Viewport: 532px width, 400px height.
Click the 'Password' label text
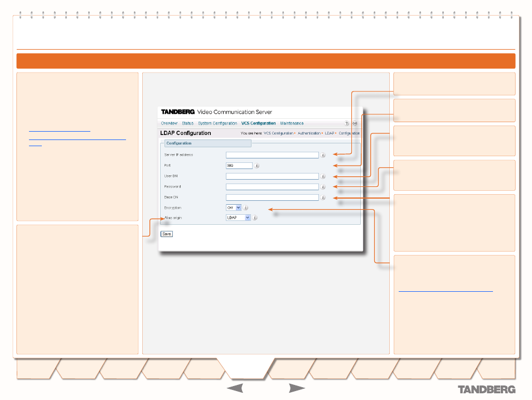tap(172, 186)
